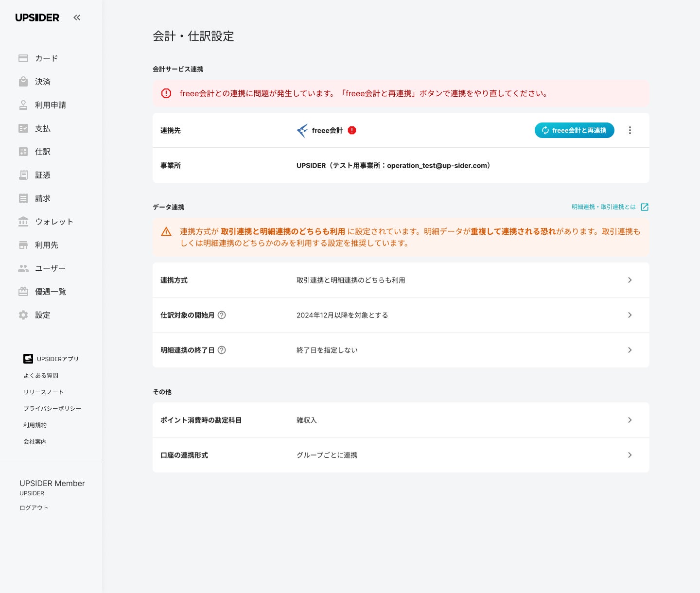The width and height of the screenshot is (700, 593).
Task: Open the 会社案内 link
Action: pos(35,441)
